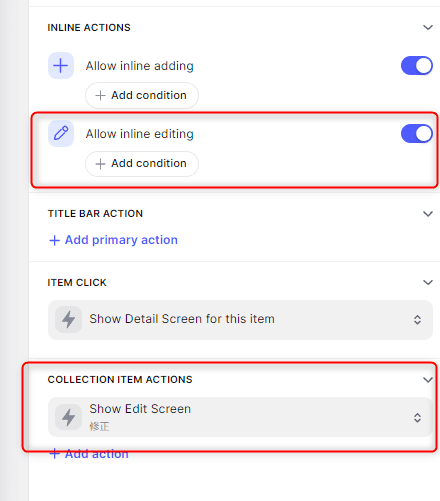Open the Show Edit Screen dropdown arrows
440x501 pixels.
click(x=417, y=418)
